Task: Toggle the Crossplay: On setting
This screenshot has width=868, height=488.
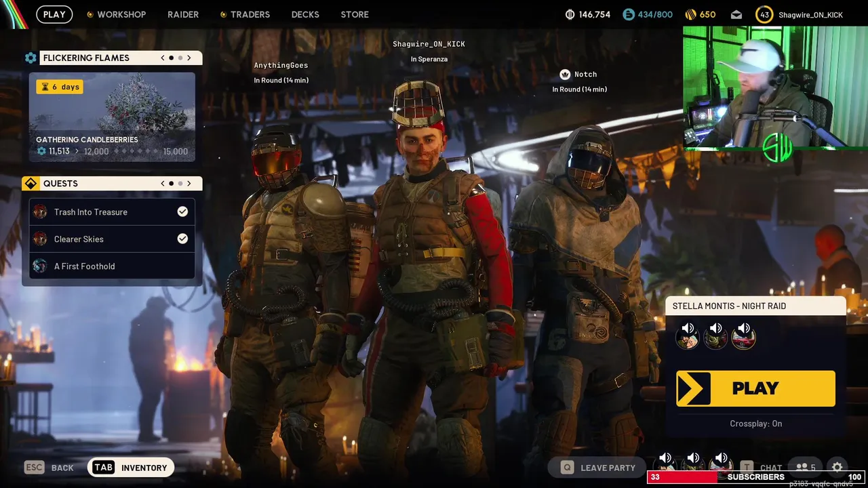Action: point(755,424)
